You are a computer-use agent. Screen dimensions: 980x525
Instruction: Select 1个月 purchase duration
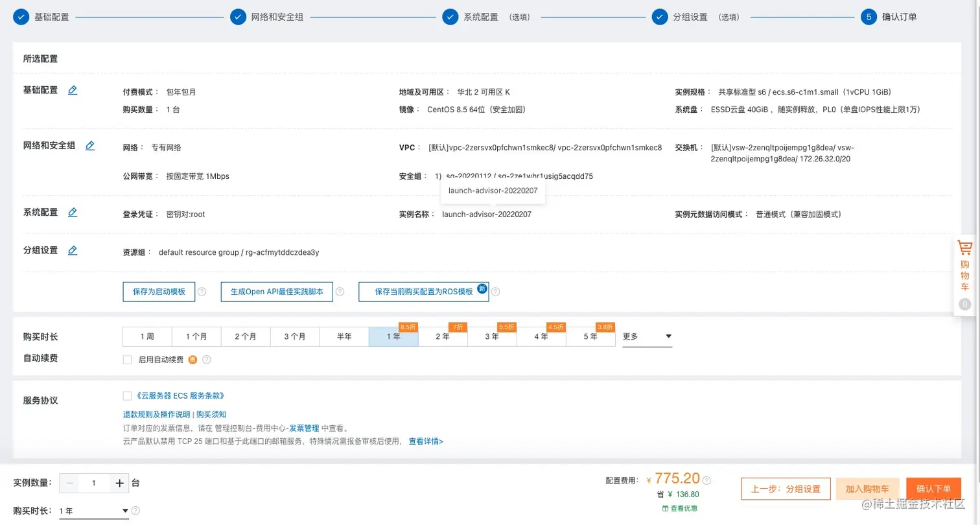(x=196, y=336)
